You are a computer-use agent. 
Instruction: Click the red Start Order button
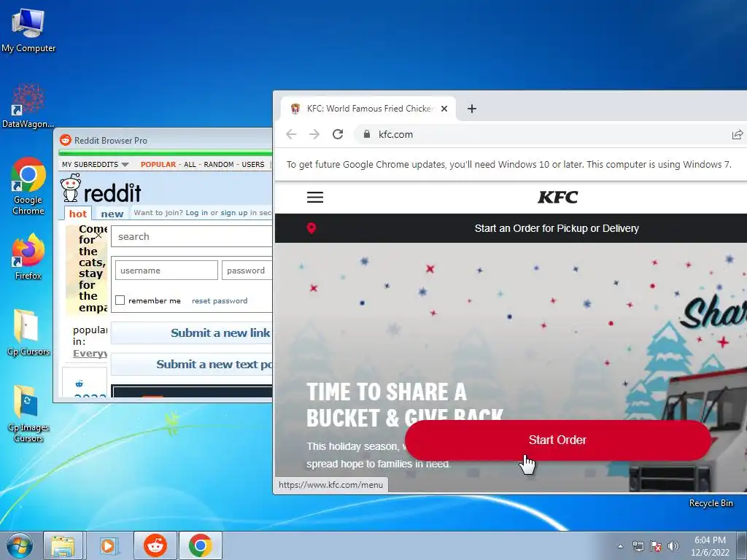click(x=558, y=440)
